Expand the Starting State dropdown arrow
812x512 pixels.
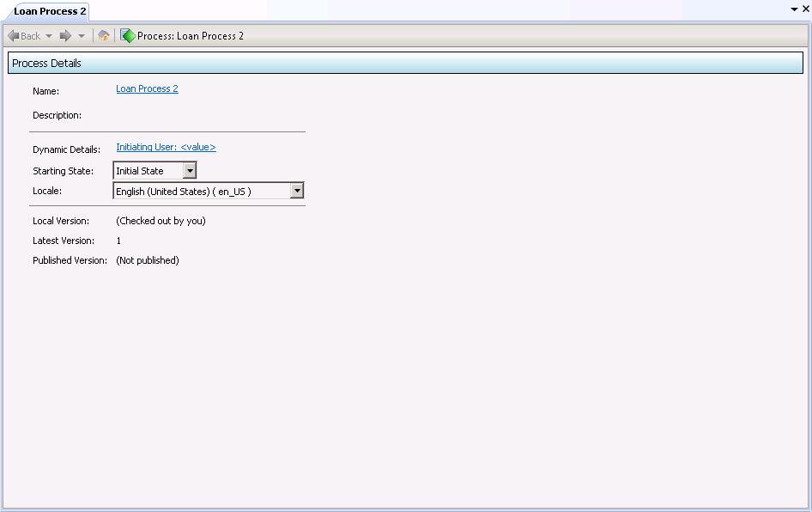tap(190, 171)
